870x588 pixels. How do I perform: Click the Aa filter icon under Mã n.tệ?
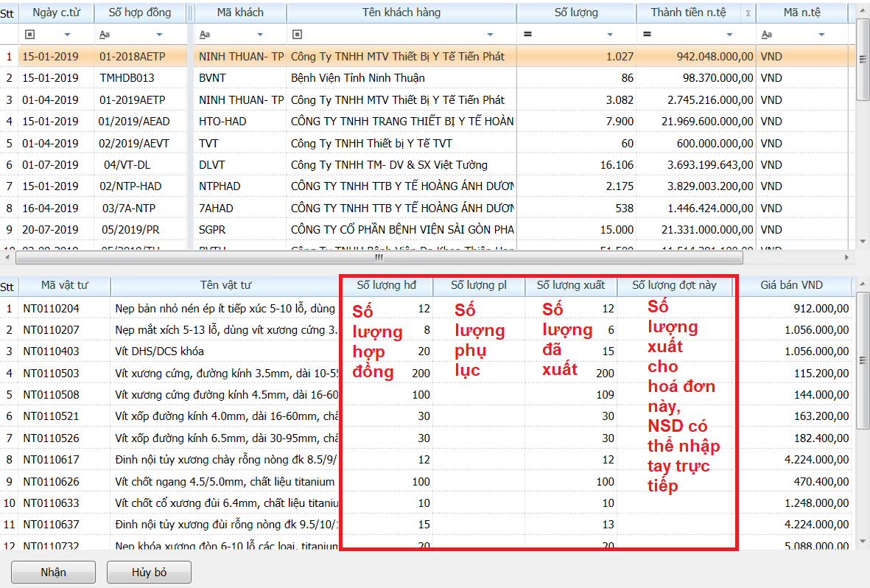[x=767, y=35]
